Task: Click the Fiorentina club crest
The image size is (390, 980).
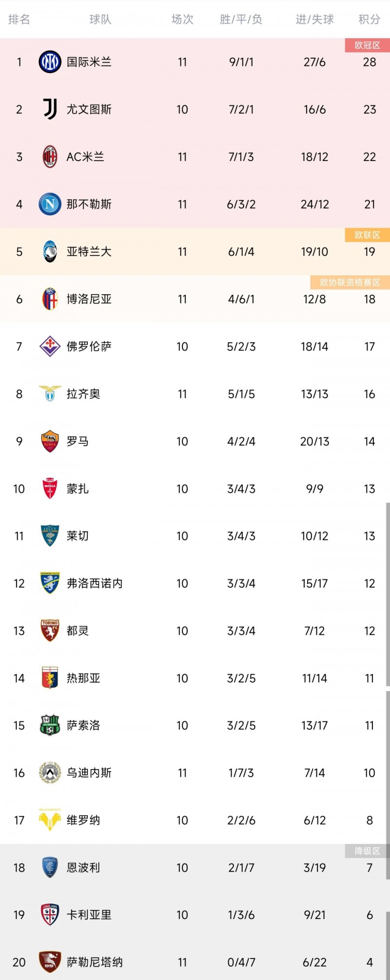Action: (x=49, y=347)
